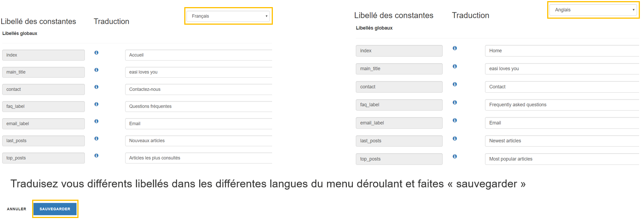
Task: Click info icon next to Home field
Action: click(455, 48)
